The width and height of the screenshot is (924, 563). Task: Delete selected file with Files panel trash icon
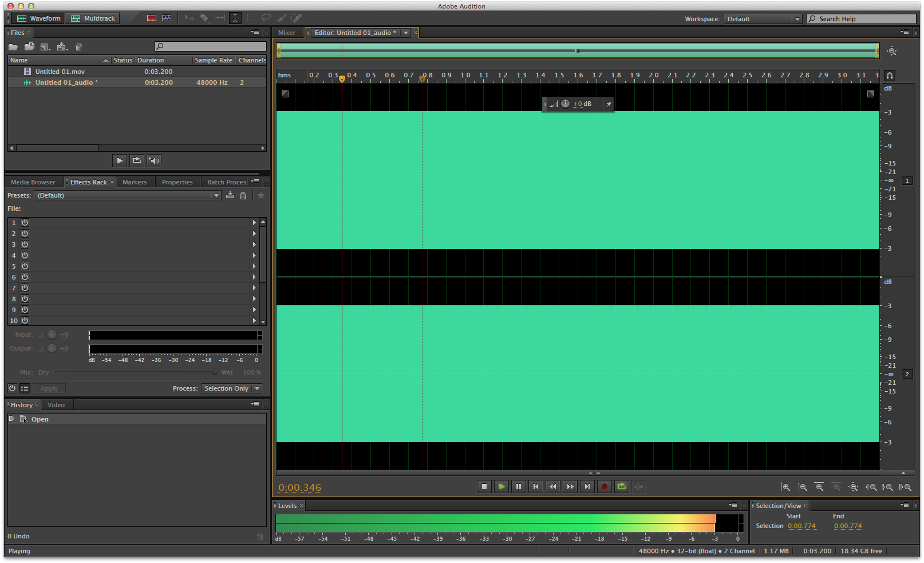(x=79, y=47)
